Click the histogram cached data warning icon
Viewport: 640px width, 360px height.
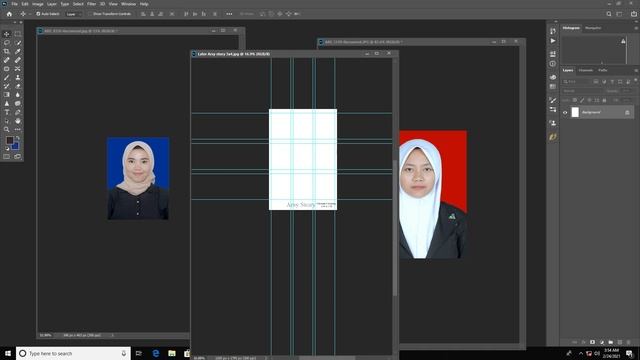[623, 41]
